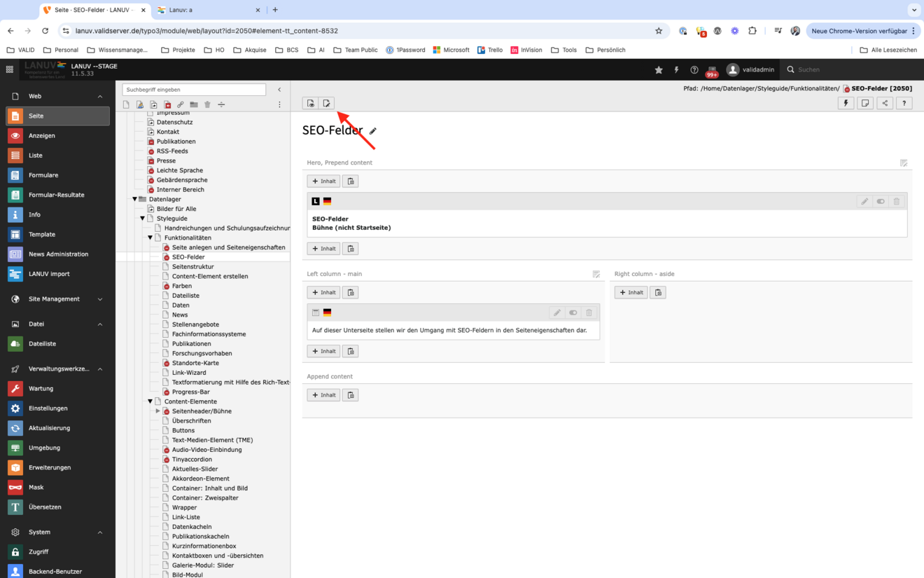This screenshot has height=578, width=924.
Task: Click new standard page icon in tree toolbar
Action: coord(126,105)
